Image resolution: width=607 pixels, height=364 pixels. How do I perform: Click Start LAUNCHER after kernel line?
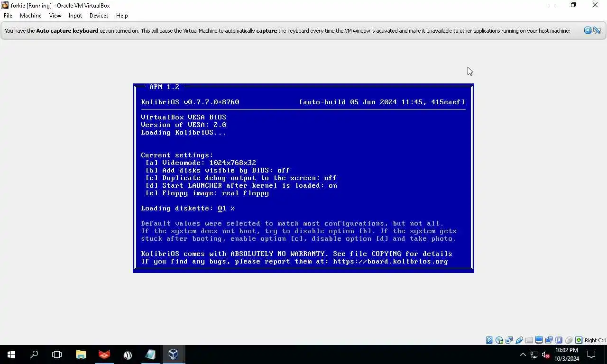pos(241,185)
